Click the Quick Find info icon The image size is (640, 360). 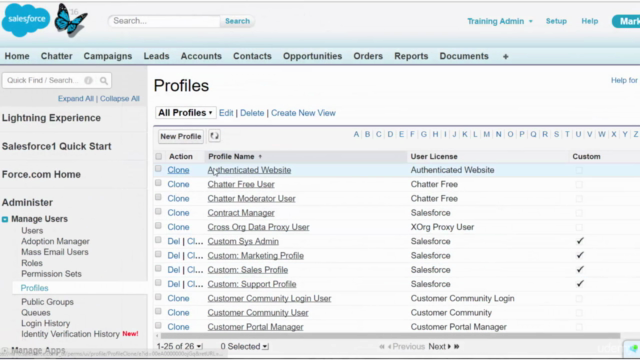(88, 80)
